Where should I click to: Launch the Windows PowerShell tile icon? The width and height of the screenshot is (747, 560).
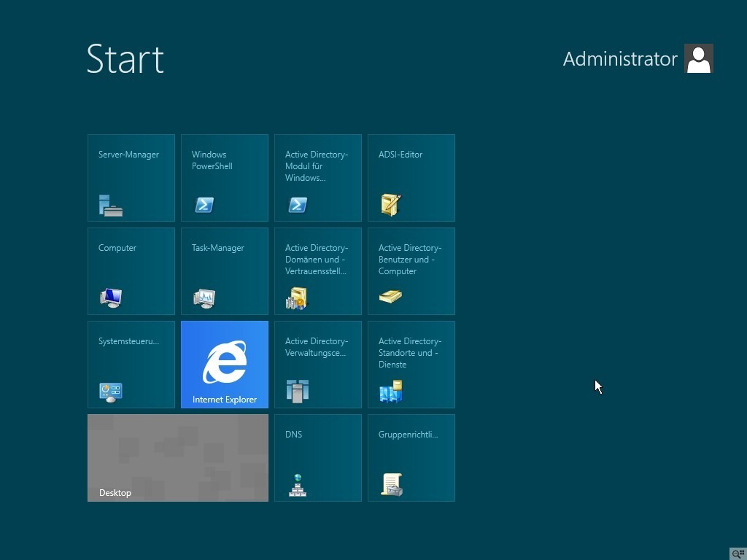pyautogui.click(x=204, y=205)
